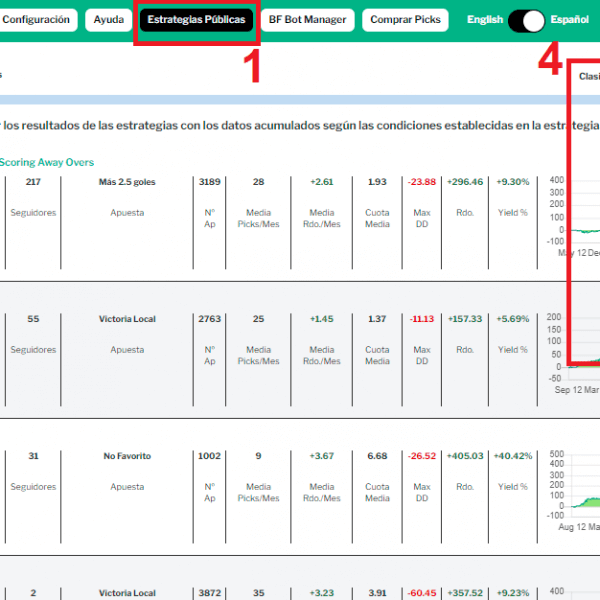Image resolution: width=600 pixels, height=600 pixels.
Task: Click the +405.03 Rdo. value
Action: [465, 456]
